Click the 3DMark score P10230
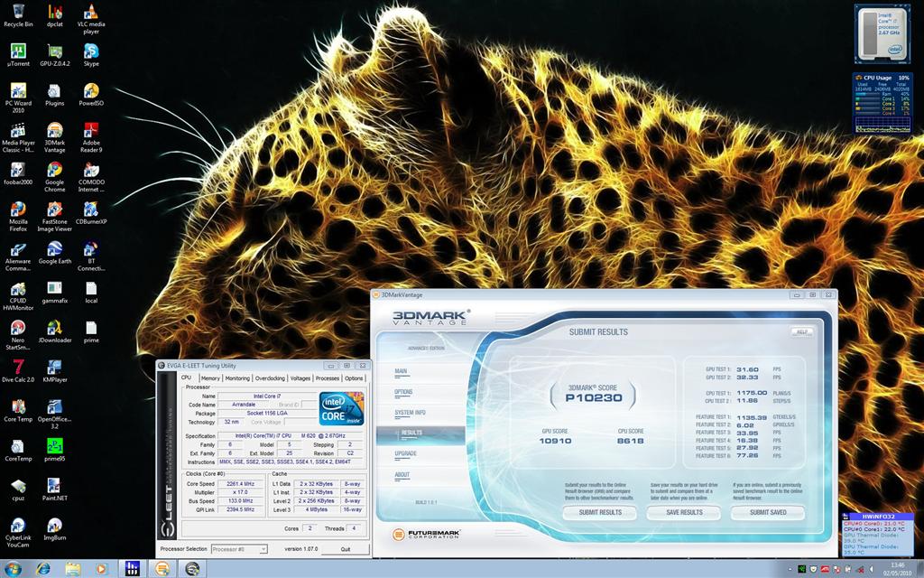Image resolution: width=924 pixels, height=578 pixels. (594, 398)
